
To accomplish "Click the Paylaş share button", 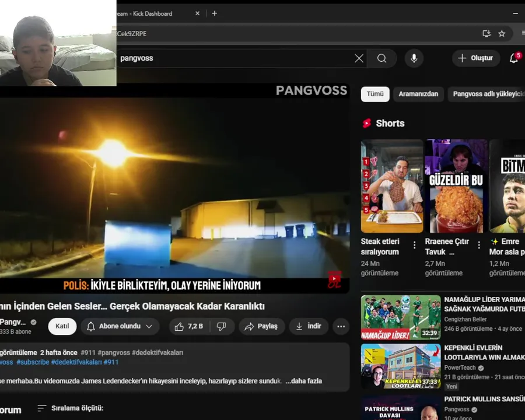I will click(261, 326).
